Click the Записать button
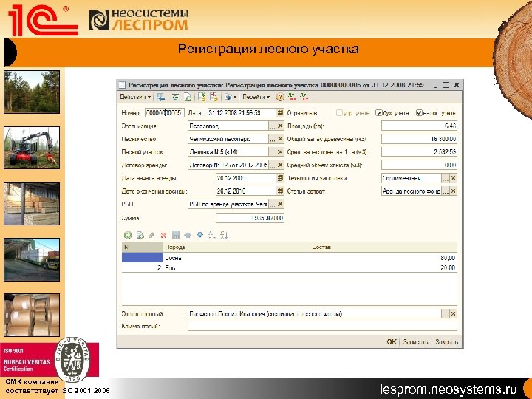Viewport: 532px width, 399px height. [x=415, y=342]
